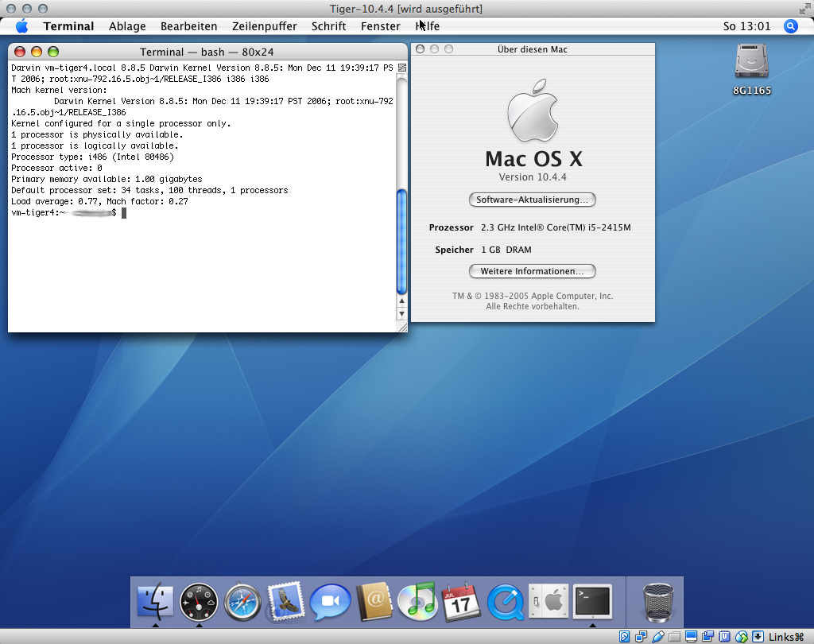Click the 1 GB DRAM memory text

tap(506, 250)
